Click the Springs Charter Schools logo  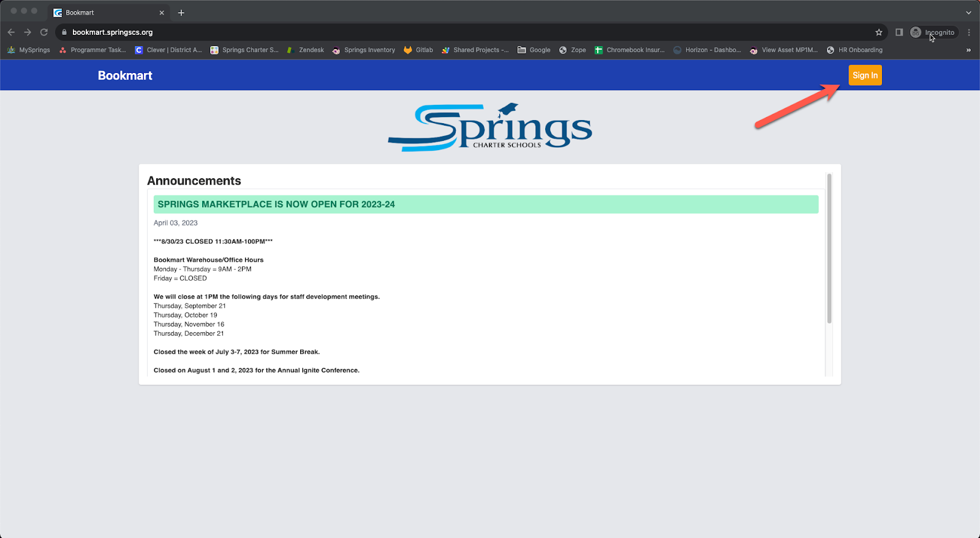click(x=490, y=127)
